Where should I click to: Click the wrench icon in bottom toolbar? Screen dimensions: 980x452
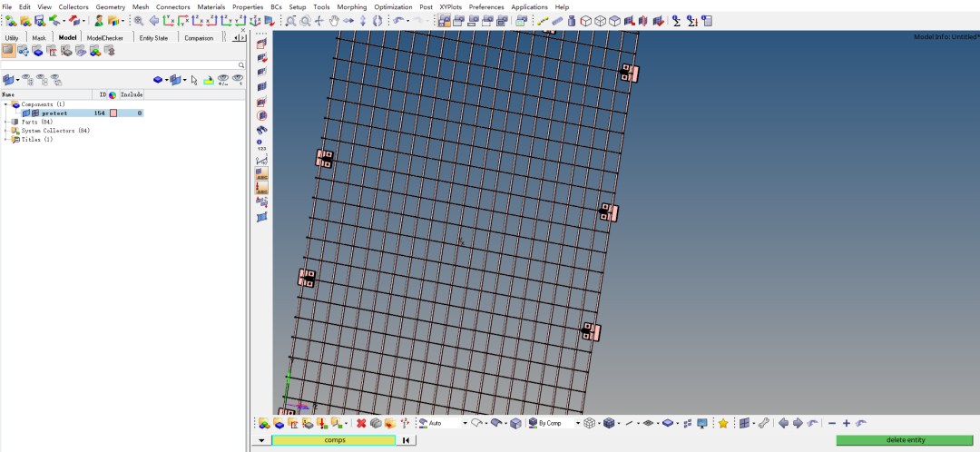tap(763, 423)
